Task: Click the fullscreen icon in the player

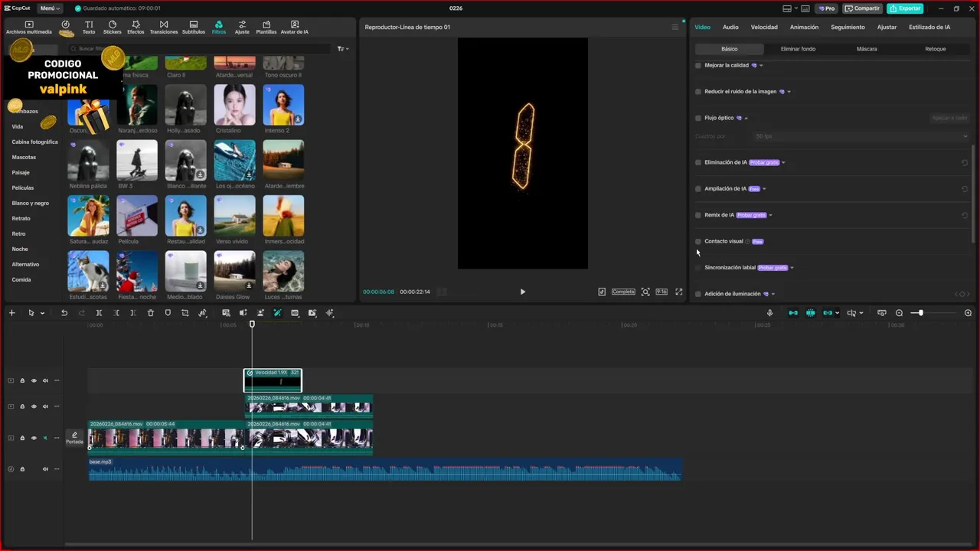Action: [678, 292]
